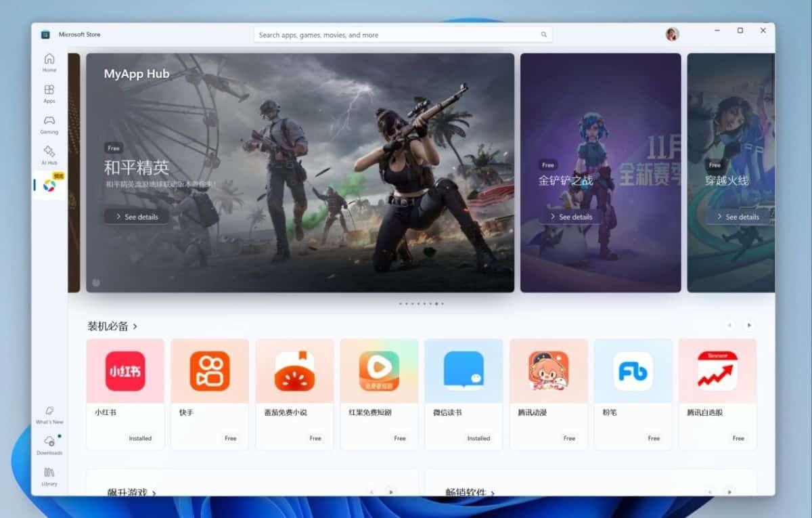Open the Library section
The width and height of the screenshot is (812, 518).
[49, 475]
